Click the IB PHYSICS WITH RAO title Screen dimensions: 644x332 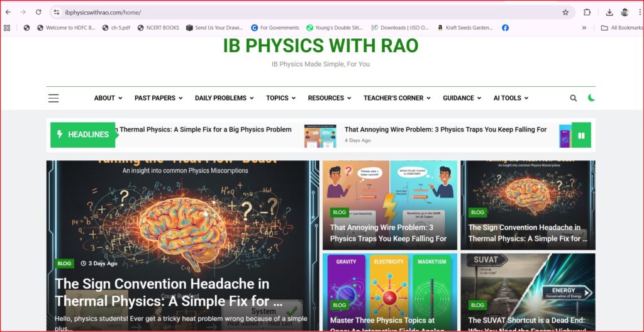coord(320,46)
